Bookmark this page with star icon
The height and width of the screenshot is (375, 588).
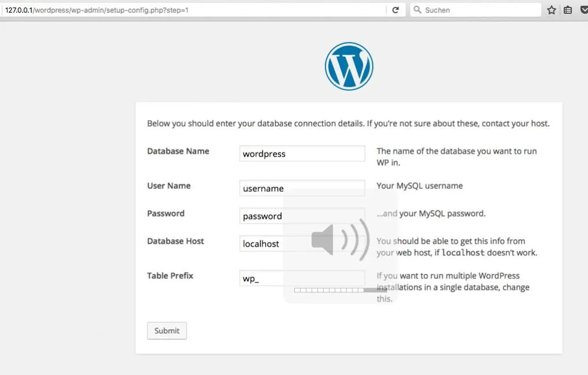pos(551,10)
